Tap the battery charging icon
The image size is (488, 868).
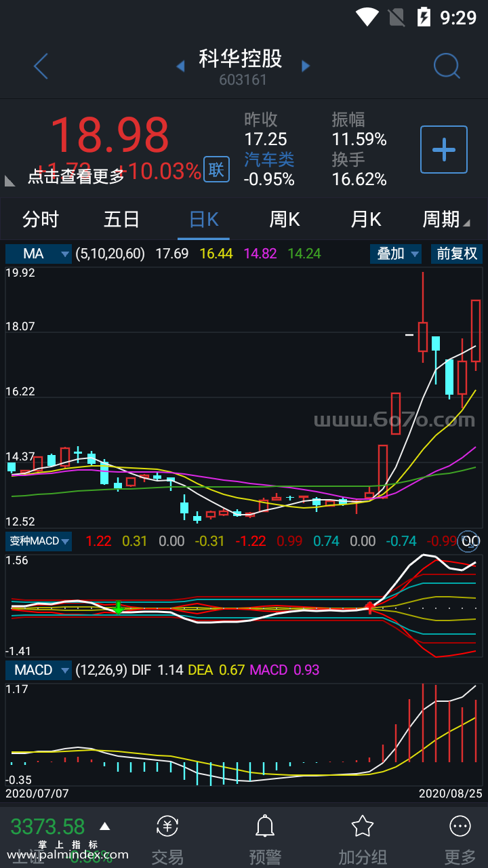424,16
